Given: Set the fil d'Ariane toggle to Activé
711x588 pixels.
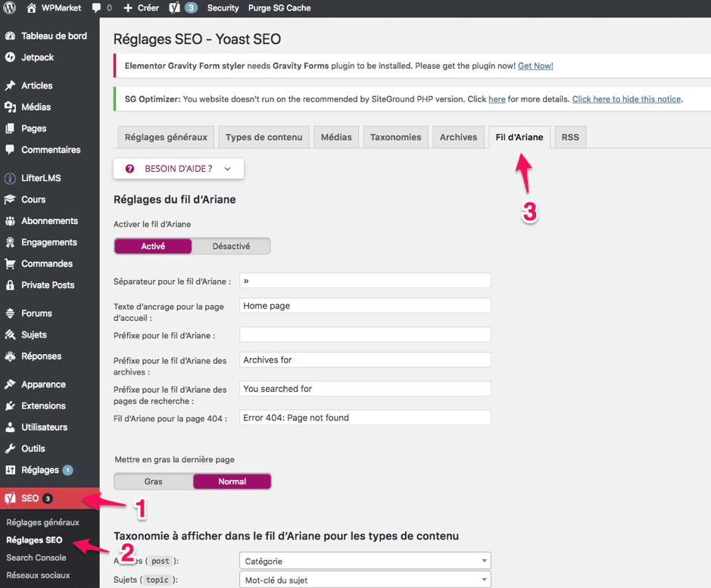Looking at the screenshot, I should (153, 246).
